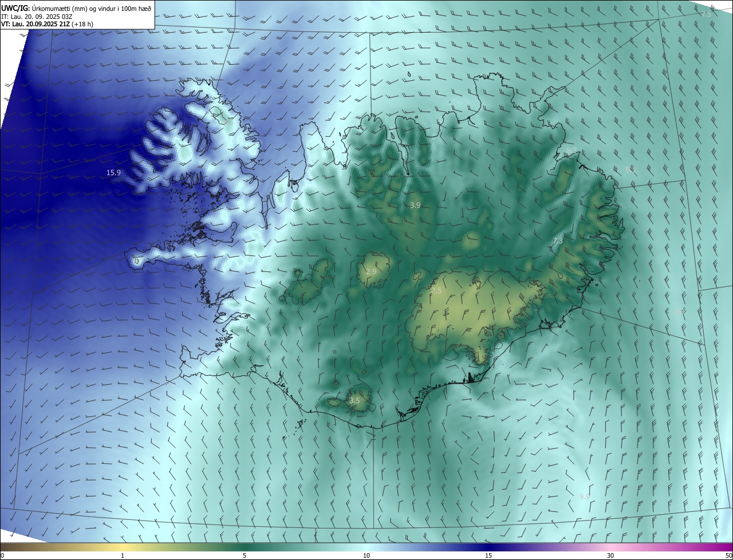Screen dimensions: 733x560
Task: Click the yellow segment of the color scale
Action: 123,547
